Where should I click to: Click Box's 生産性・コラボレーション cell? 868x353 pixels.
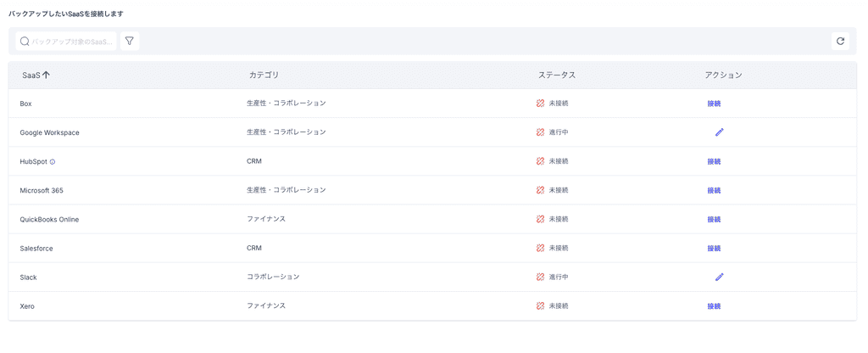[x=287, y=104]
